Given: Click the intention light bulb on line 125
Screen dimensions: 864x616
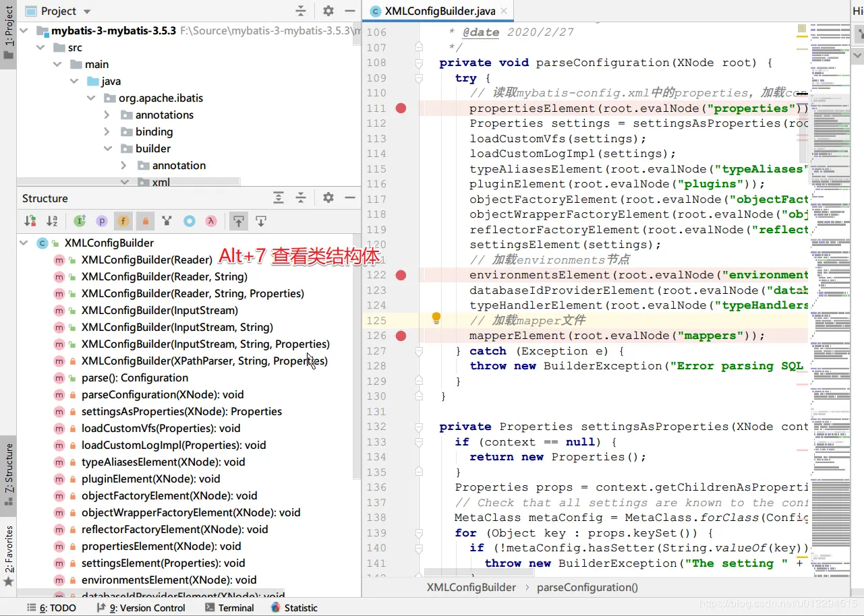Looking at the screenshot, I should 436,318.
